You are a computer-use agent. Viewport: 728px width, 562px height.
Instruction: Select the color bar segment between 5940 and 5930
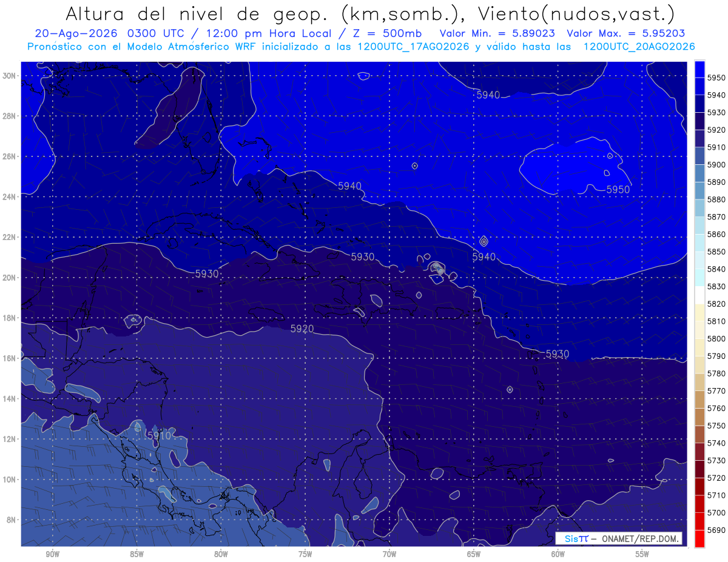point(699,104)
